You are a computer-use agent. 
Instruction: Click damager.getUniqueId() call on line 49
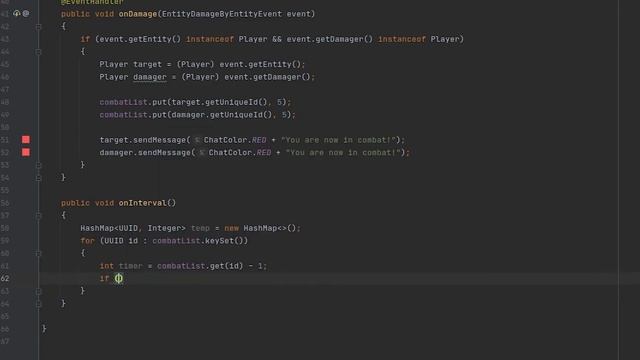[x=222, y=115]
